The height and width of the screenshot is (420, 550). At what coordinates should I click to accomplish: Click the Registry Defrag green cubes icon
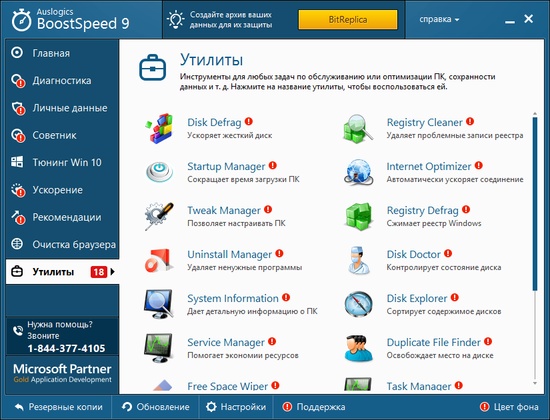click(358, 216)
